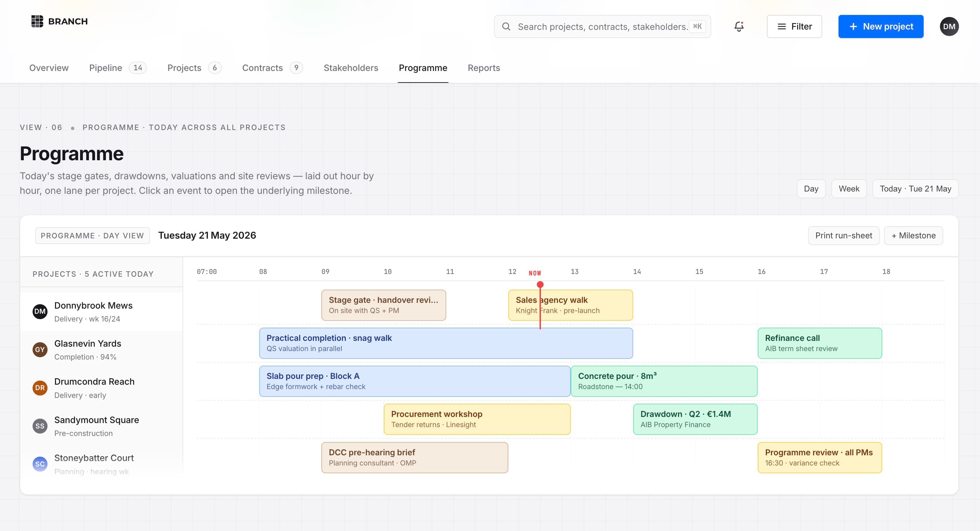Viewport: 980px width, 531px height.
Task: Switch to Day view toggle
Action: coord(811,189)
